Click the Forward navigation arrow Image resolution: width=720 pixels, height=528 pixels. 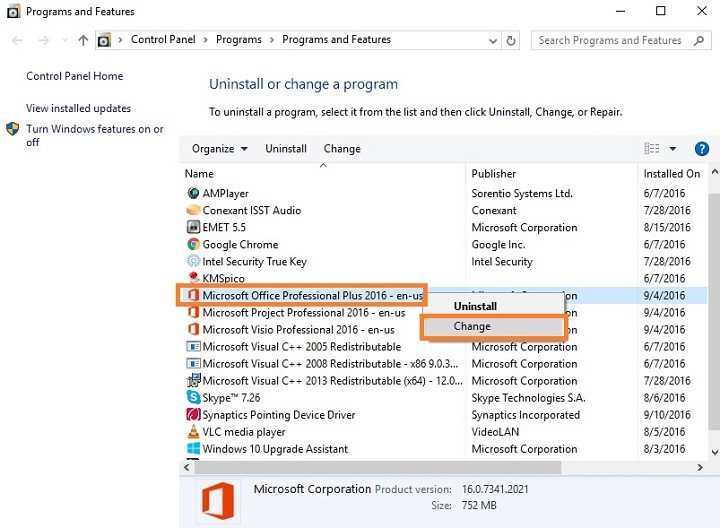(x=44, y=40)
